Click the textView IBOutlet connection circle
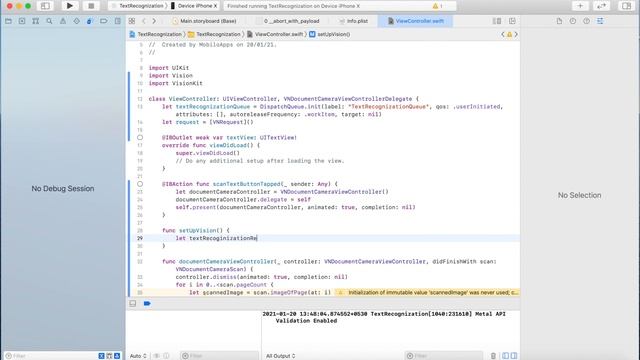This screenshot has height=360, width=640. (140, 138)
